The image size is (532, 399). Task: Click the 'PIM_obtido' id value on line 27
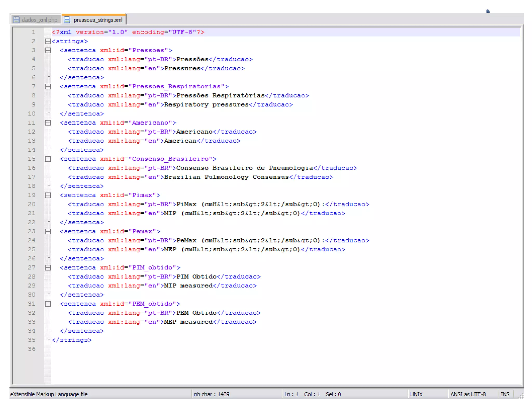click(152, 268)
